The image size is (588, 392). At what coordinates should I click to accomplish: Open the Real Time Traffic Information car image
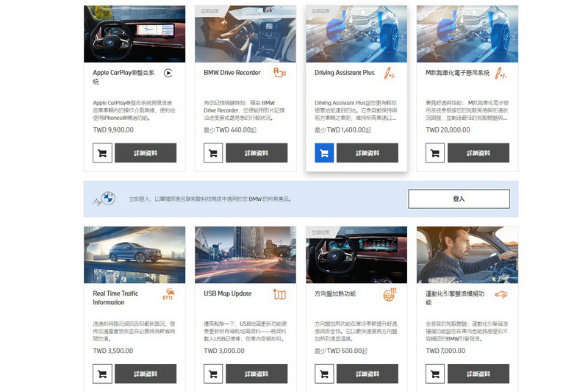pos(135,254)
